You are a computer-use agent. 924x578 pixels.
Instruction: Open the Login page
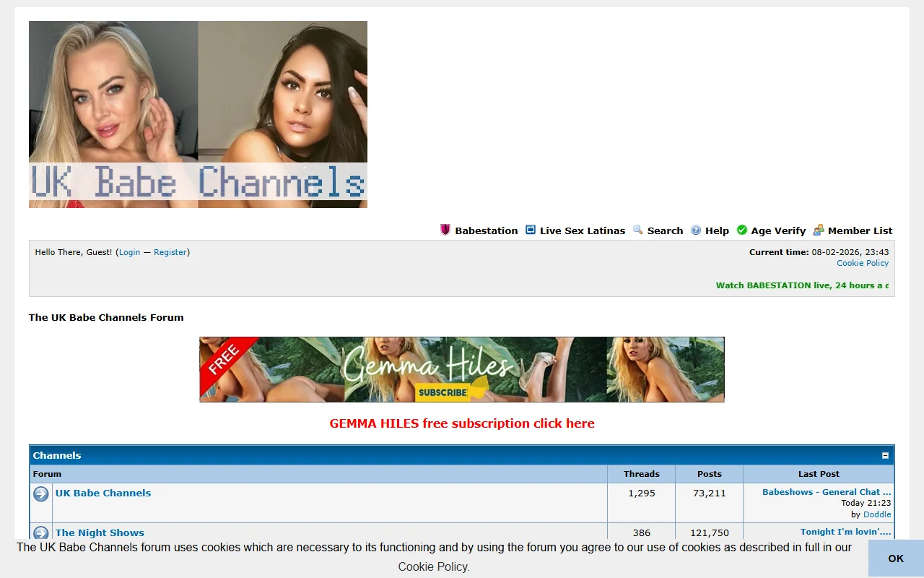129,252
